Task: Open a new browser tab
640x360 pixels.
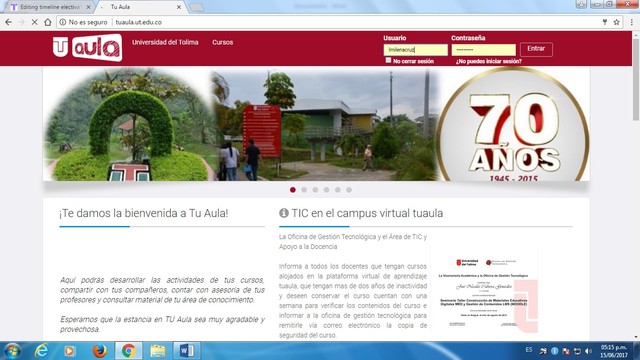Action: coord(197,7)
